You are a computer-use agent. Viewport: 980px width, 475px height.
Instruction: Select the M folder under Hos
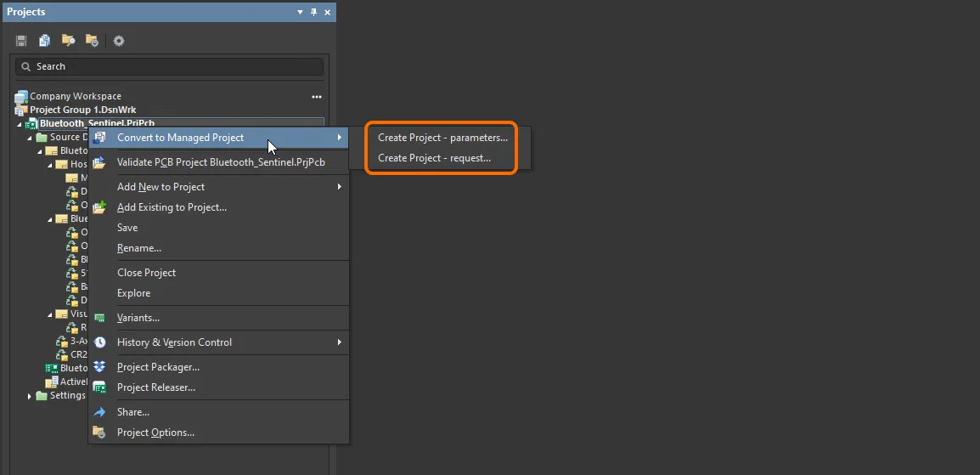(77, 178)
